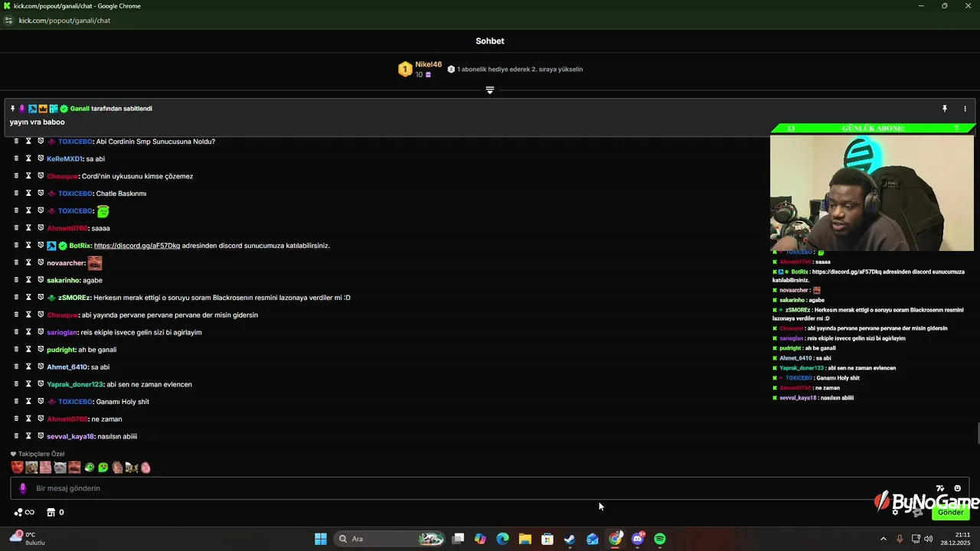Click the channel points infinity icon

coord(24,512)
